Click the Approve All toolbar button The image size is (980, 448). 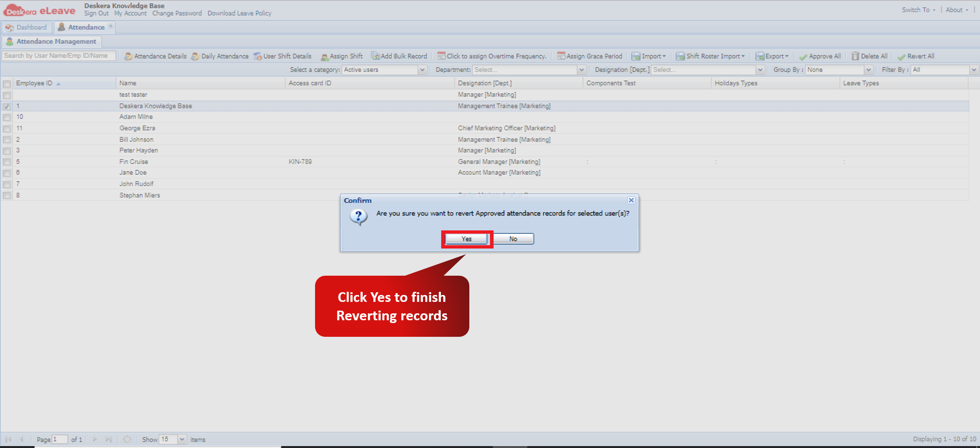[x=820, y=56]
